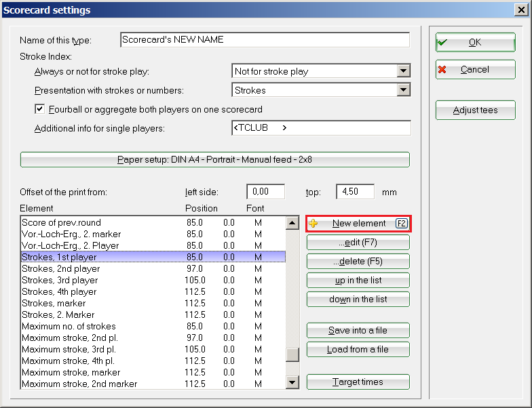Open the Target times button
The height and width of the screenshot is (408, 532).
[x=358, y=382]
